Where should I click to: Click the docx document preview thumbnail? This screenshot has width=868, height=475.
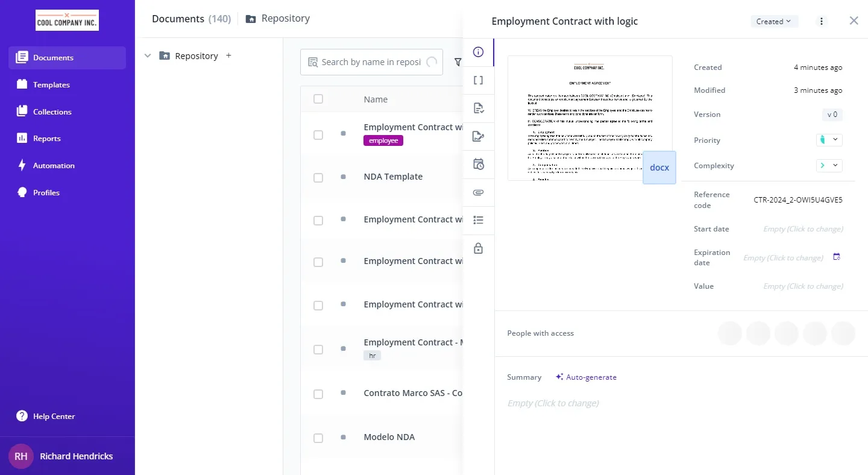(590, 118)
